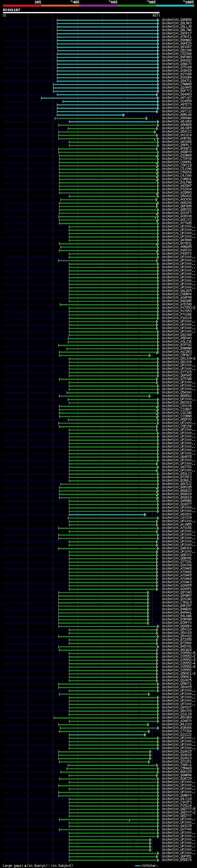The width and height of the screenshot is (197, 868).
Task: Click the short cyan alignment bar for B9RL84
Action: coord(90,115)
